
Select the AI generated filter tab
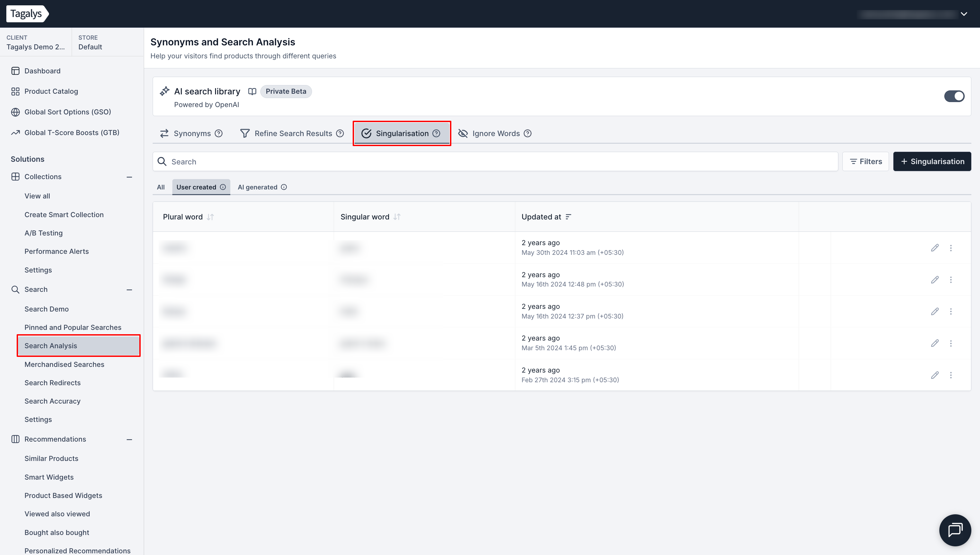pos(257,187)
